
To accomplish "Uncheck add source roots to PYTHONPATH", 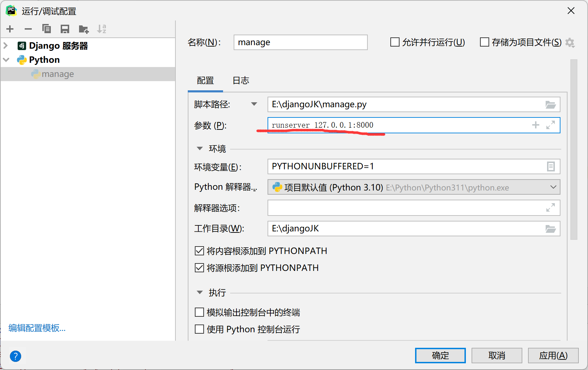I will pos(199,268).
